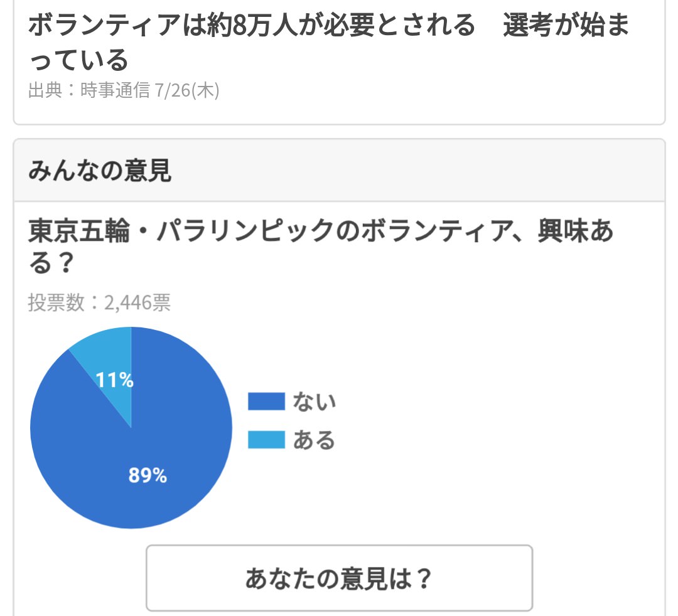Image resolution: width=678 pixels, height=616 pixels.
Task: Click the date 7/26(木) text
Action: click(187, 90)
